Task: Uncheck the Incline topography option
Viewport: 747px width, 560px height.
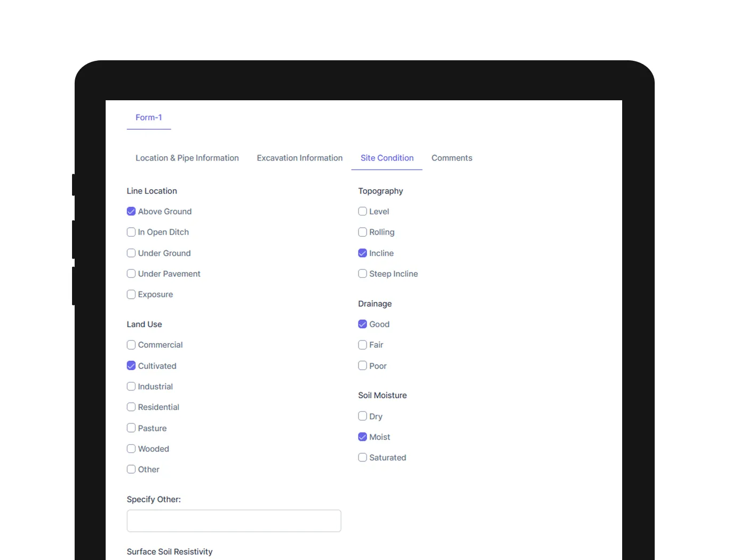Action: [x=362, y=253]
